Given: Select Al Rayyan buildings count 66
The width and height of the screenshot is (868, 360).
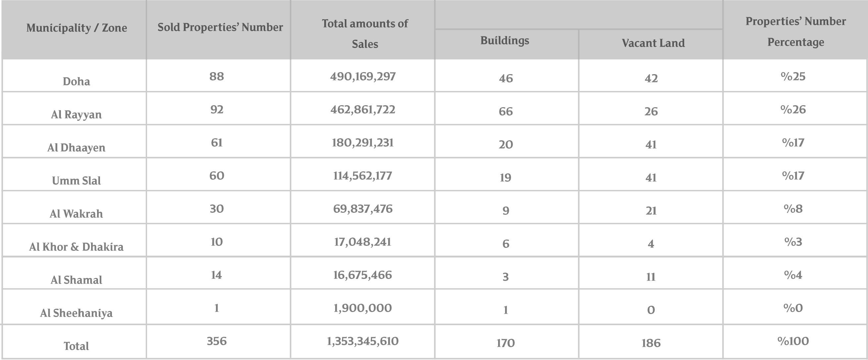Looking at the screenshot, I should [x=506, y=112].
